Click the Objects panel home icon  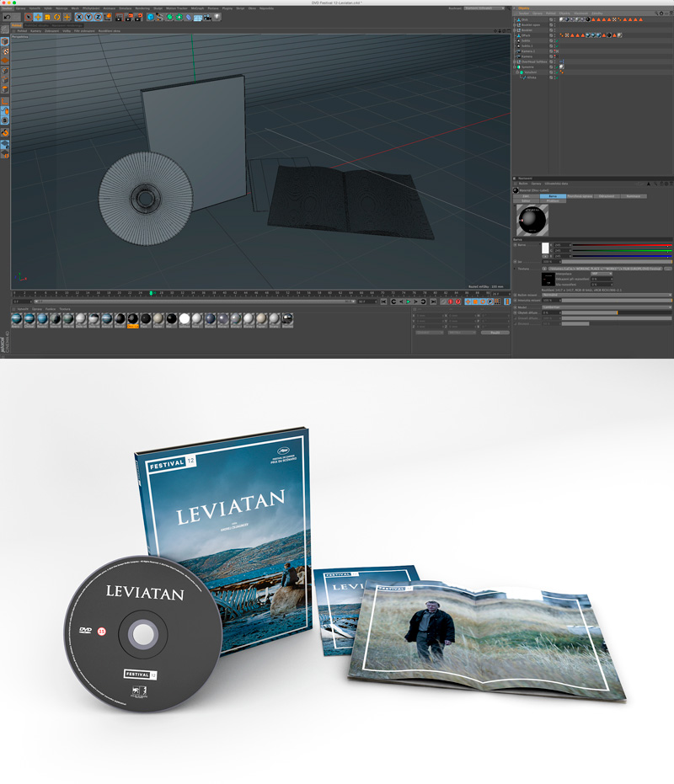[661, 13]
